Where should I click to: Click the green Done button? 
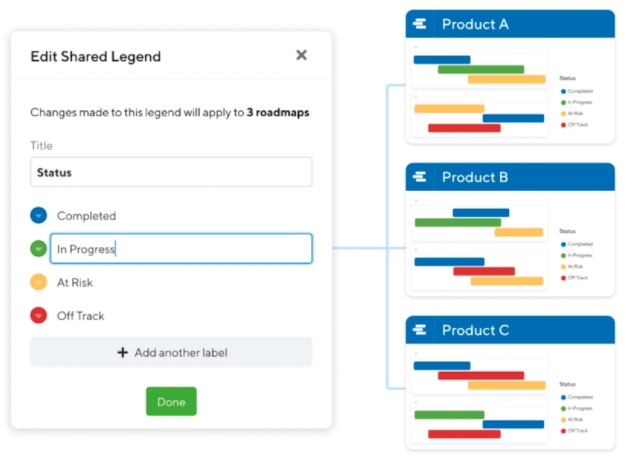pos(171,401)
